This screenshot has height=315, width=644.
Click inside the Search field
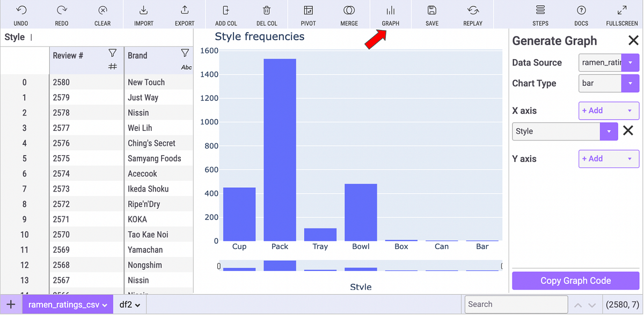point(515,304)
